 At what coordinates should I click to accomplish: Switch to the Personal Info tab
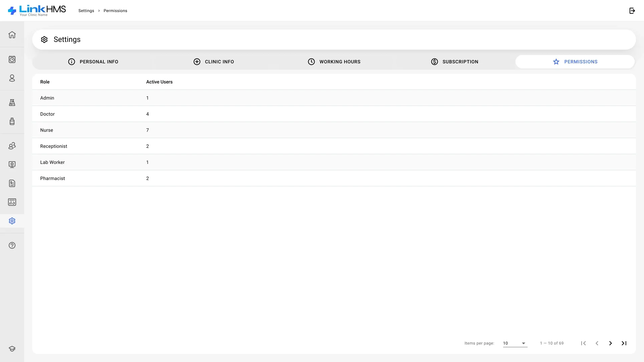point(93,62)
